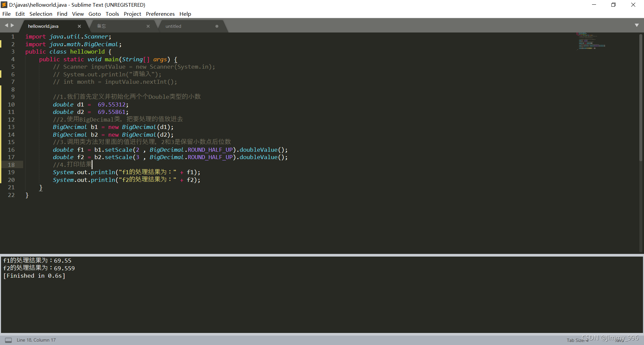The width and height of the screenshot is (644, 345).
Task: Open the View menu
Action: [78, 14]
